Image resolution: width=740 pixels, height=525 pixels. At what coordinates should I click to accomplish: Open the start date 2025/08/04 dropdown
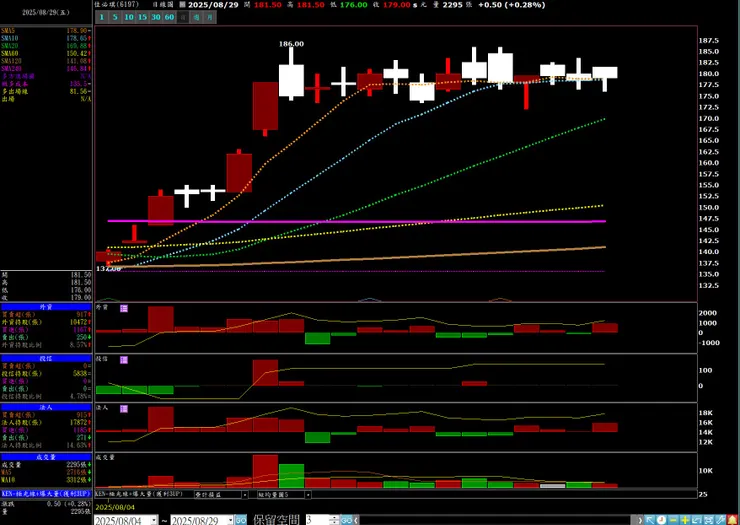[154, 520]
